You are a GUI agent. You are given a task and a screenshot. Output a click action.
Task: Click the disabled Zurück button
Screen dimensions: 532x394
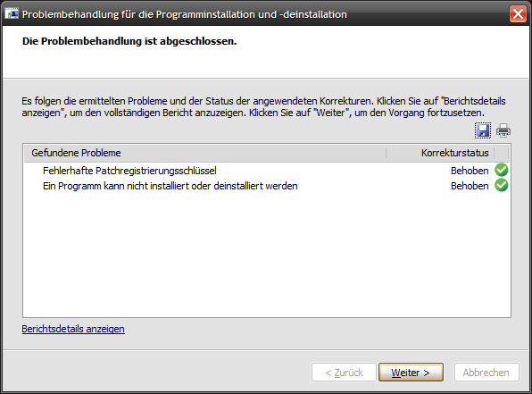click(344, 373)
